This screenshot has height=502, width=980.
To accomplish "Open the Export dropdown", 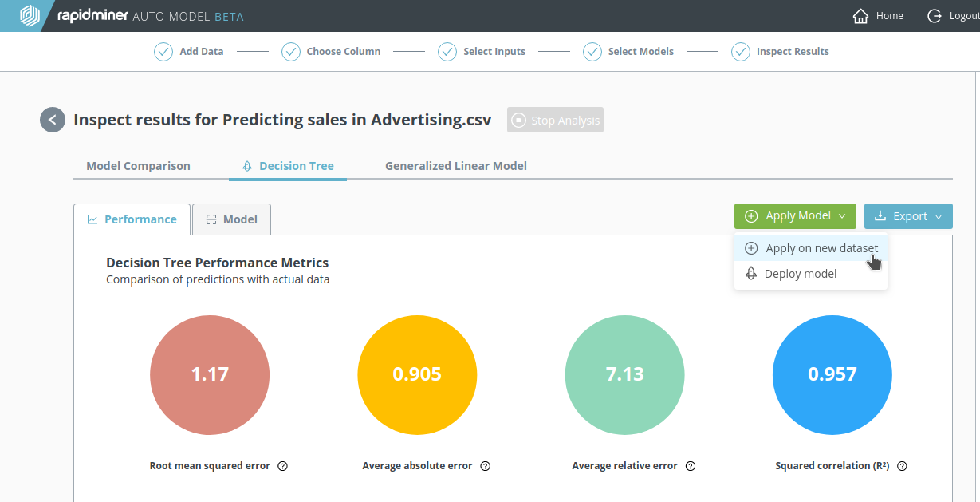I will coord(908,216).
